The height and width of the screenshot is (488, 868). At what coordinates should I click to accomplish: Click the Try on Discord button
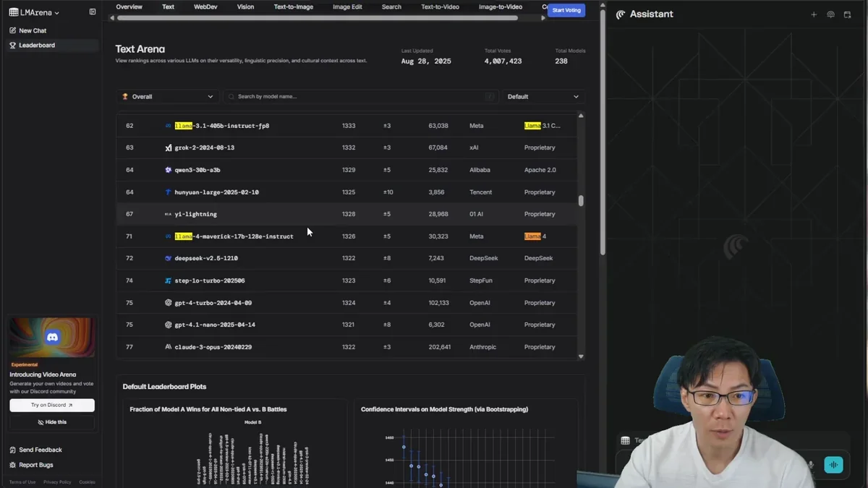[x=52, y=405]
